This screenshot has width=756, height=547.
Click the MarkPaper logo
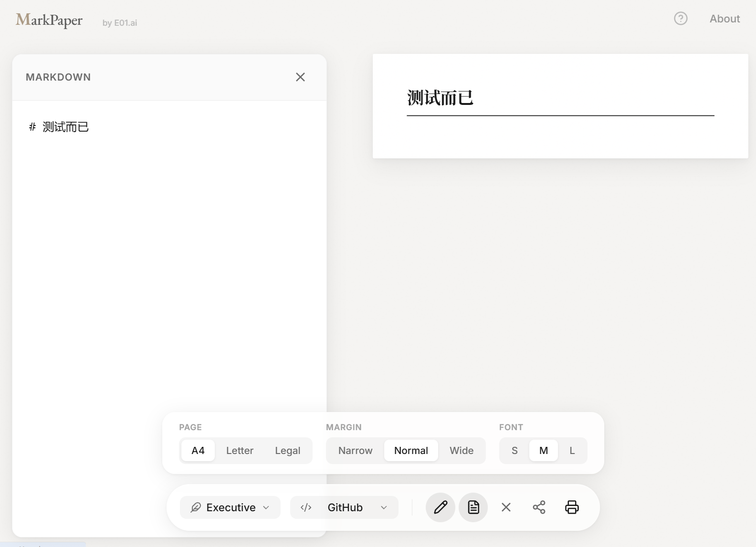(49, 20)
